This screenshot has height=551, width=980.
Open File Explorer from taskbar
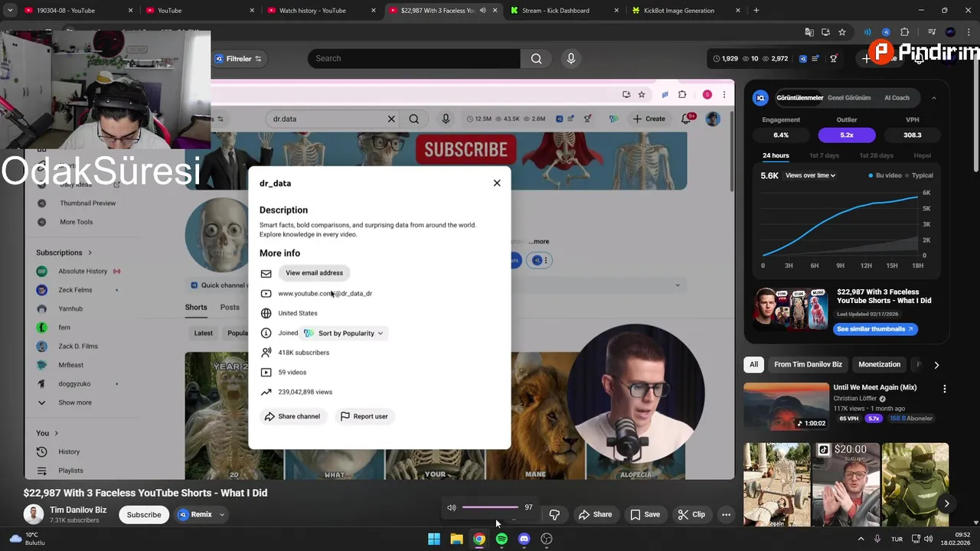456,539
